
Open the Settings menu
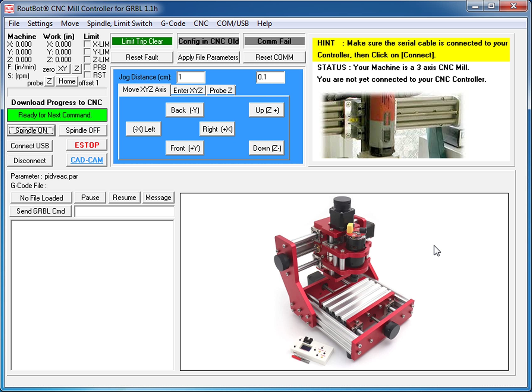point(40,23)
